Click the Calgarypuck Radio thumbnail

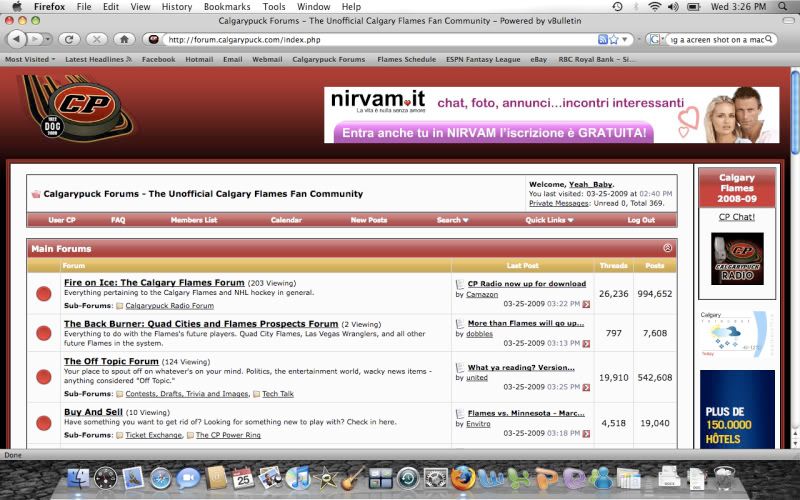pos(737,259)
